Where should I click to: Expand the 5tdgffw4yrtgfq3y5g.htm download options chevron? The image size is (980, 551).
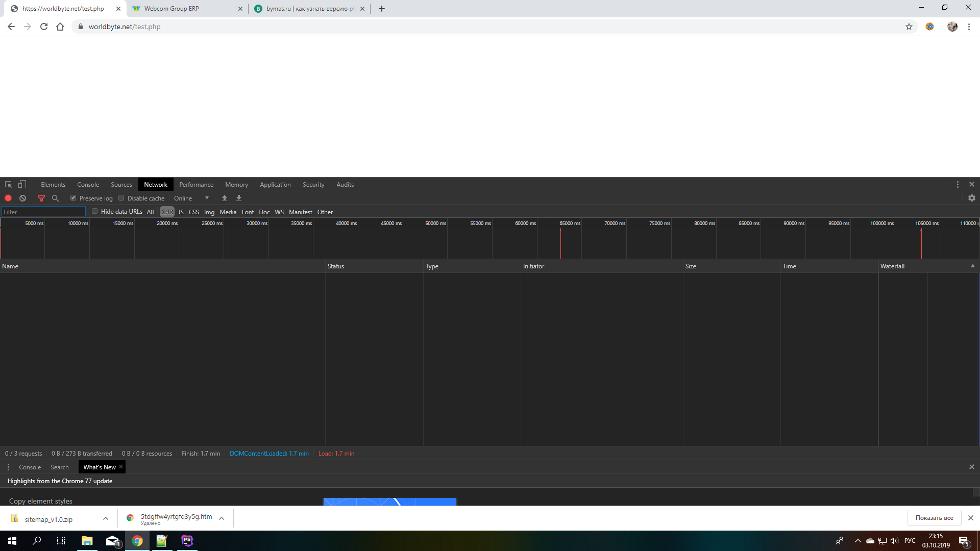(222, 519)
